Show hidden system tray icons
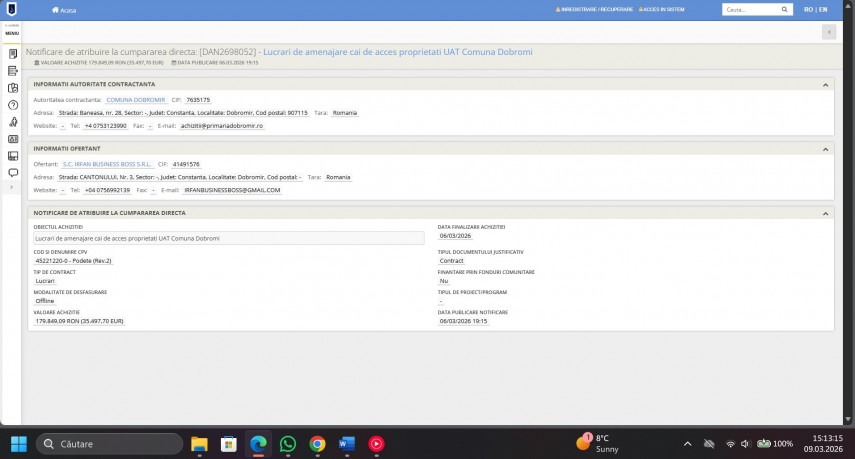Screen dimensions: 855x459 pos(687,443)
